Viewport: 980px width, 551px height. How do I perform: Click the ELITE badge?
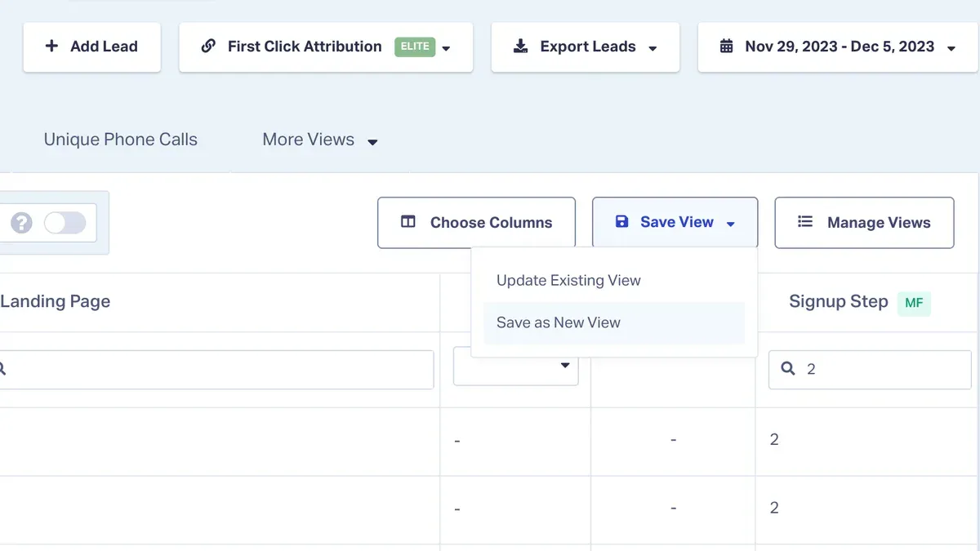tap(415, 47)
